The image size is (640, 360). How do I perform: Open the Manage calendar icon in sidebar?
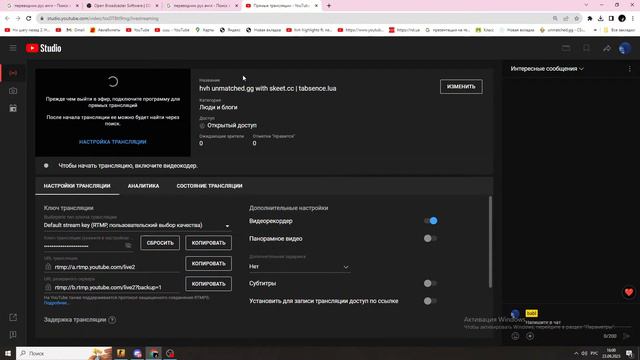[13, 108]
